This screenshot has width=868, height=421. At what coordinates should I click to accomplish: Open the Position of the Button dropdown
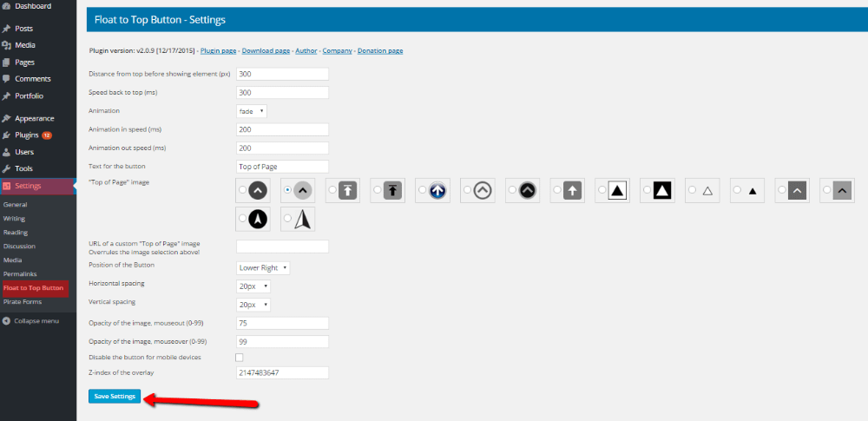tap(263, 268)
